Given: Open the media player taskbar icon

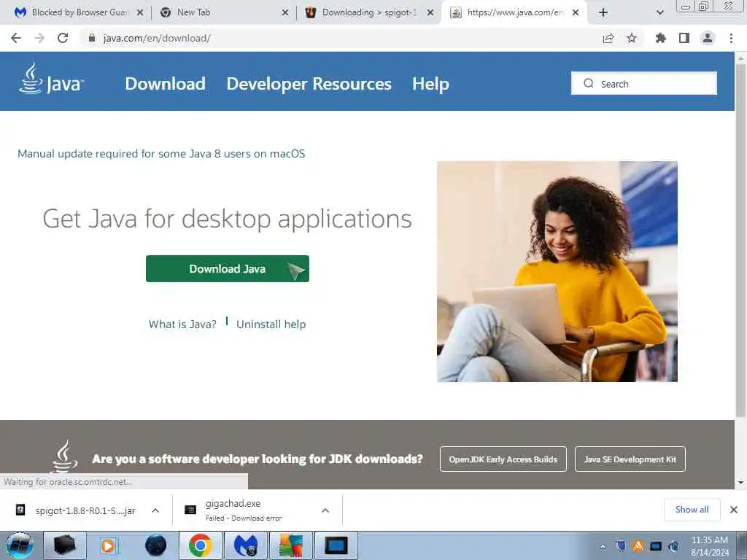Looking at the screenshot, I should coord(109,545).
